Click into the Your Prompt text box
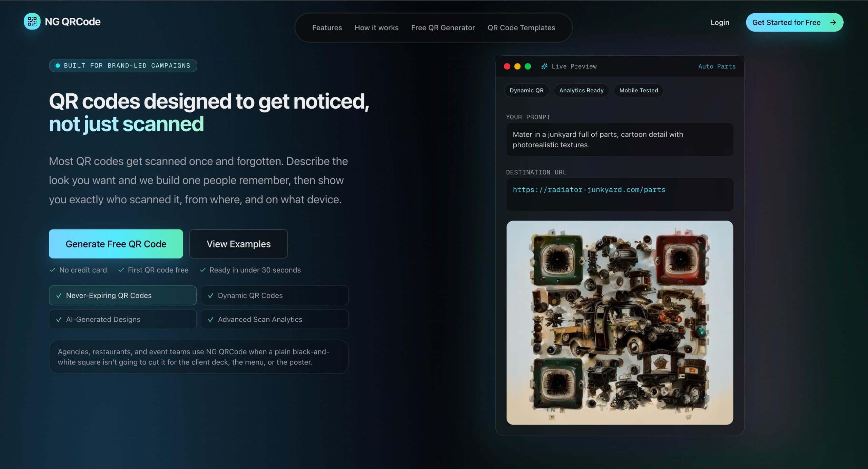This screenshot has height=469, width=868. (619, 139)
